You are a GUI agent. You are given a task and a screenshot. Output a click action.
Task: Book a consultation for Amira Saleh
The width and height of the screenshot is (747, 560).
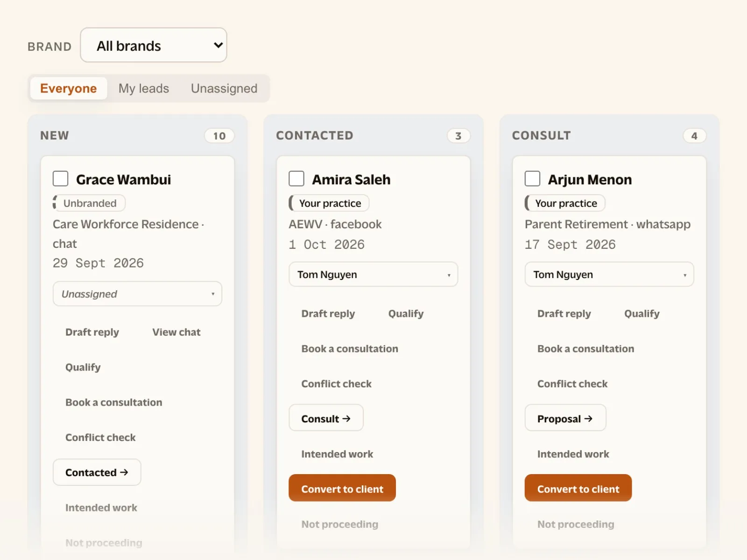click(x=350, y=349)
